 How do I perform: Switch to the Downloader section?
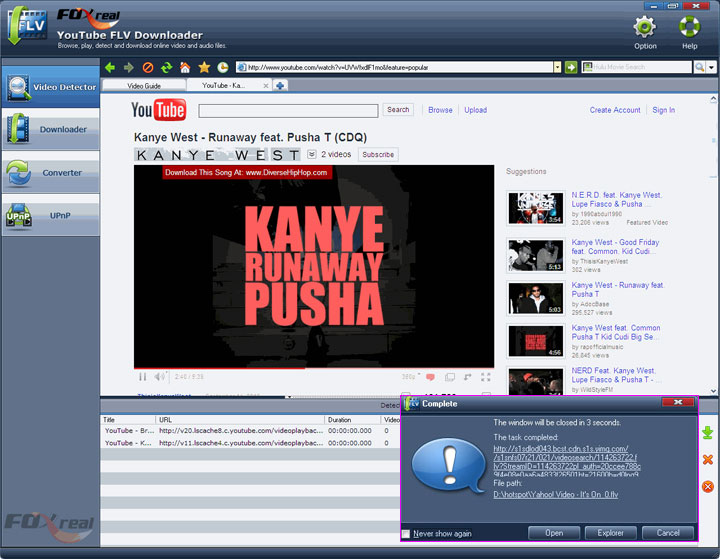click(50, 129)
